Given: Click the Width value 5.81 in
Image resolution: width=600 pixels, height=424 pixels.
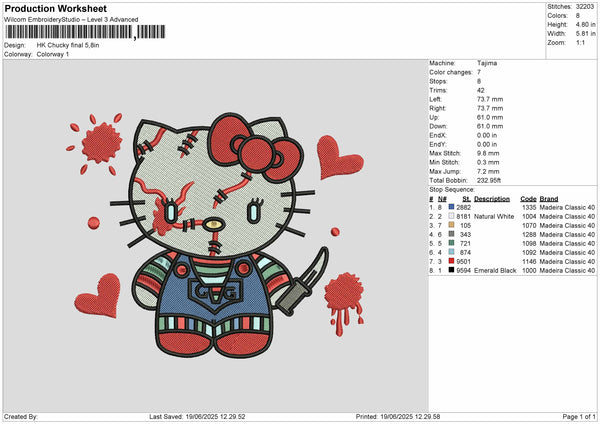Looking at the screenshot, I should pyautogui.click(x=585, y=34).
